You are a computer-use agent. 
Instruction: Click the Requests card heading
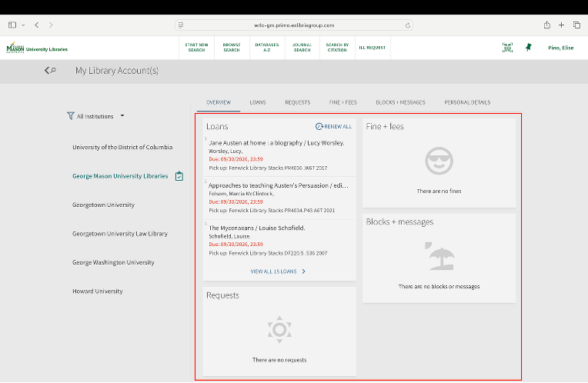tap(222, 295)
